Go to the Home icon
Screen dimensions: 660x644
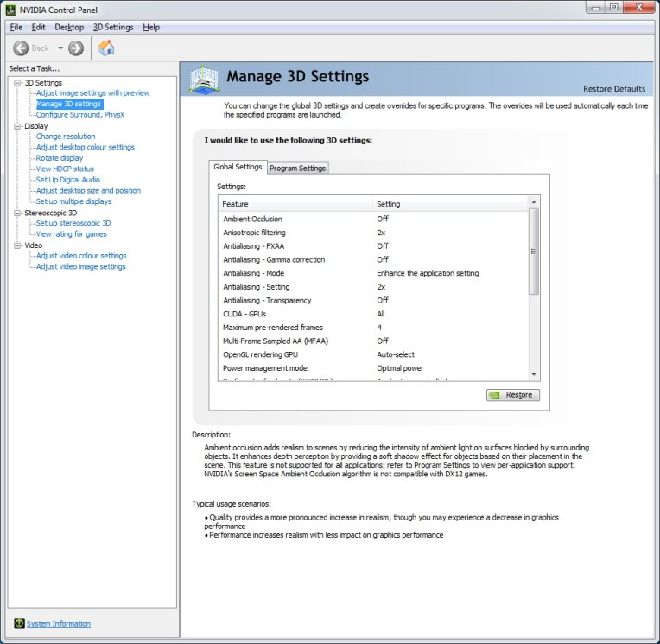(x=106, y=48)
